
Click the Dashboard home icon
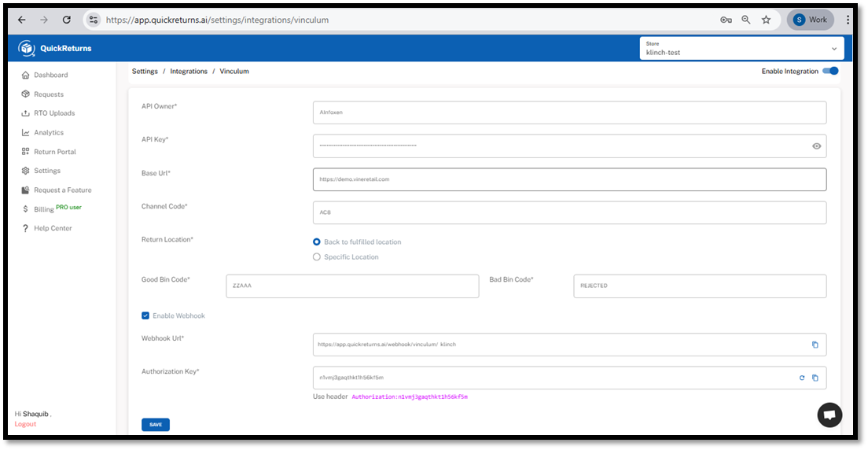click(25, 75)
